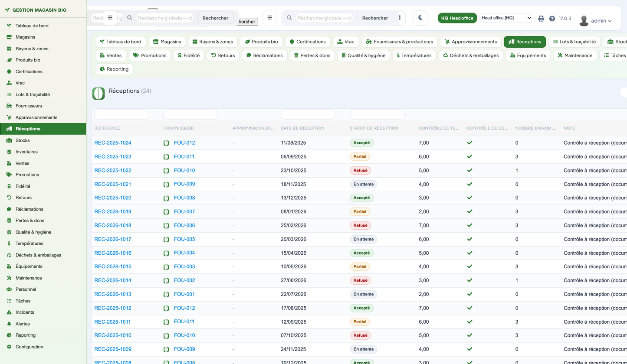This screenshot has height=364, width=627.
Task: Switch to the Vrac tab in top navigation
Action: 346,42
